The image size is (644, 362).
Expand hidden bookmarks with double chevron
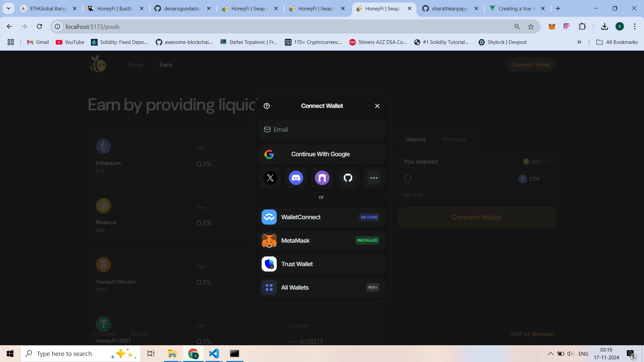tap(579, 42)
